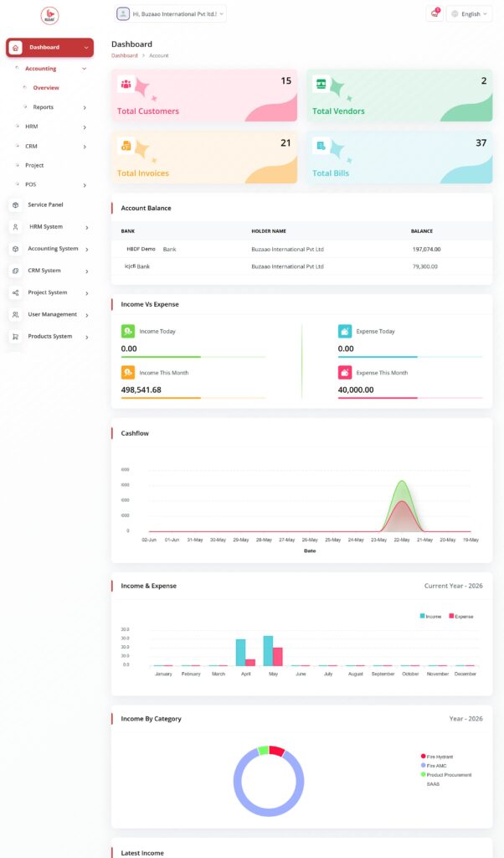The width and height of the screenshot is (504, 858).
Task: Click the CRM System icon
Action: pos(15,271)
